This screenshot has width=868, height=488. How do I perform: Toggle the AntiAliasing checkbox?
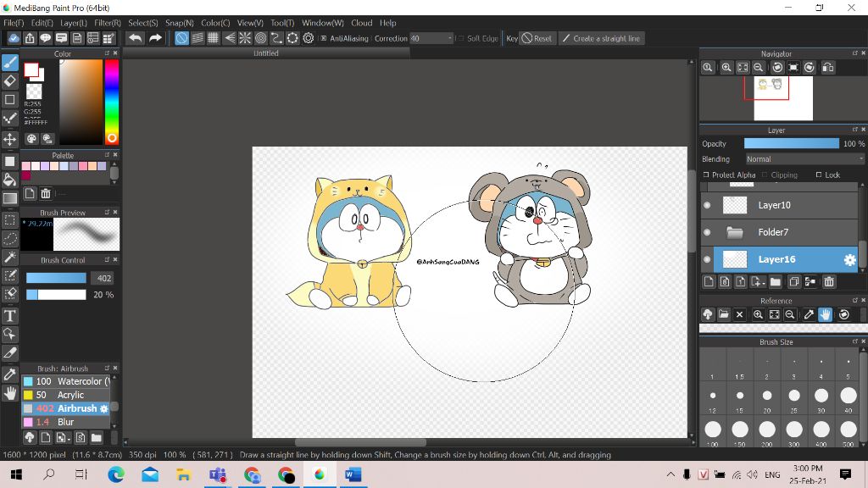pyautogui.click(x=323, y=38)
